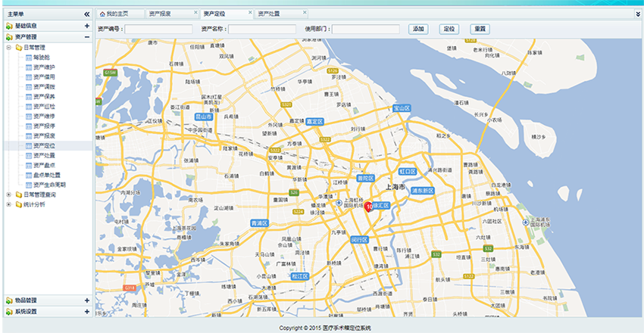Click the 资产借用 item icon

(28, 77)
